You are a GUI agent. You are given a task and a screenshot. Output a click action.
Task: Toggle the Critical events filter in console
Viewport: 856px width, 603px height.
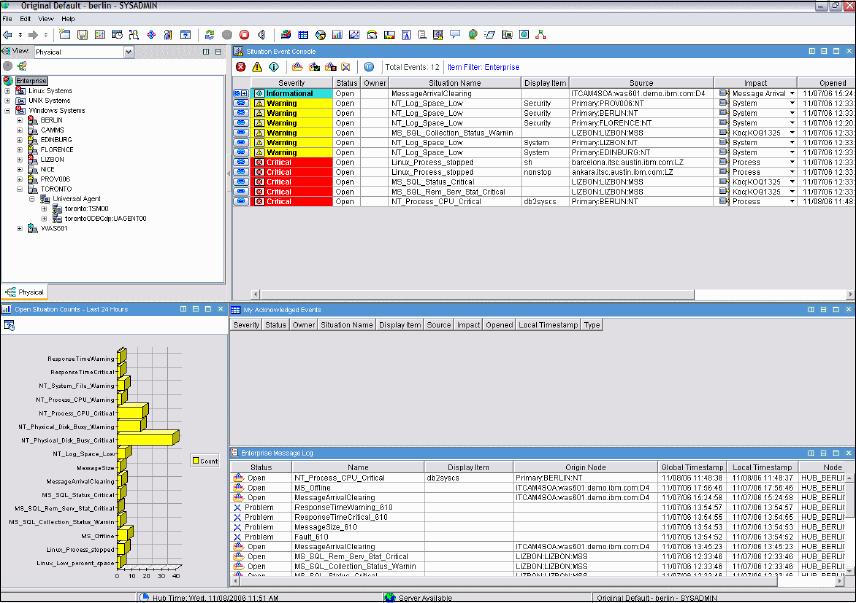point(241,67)
